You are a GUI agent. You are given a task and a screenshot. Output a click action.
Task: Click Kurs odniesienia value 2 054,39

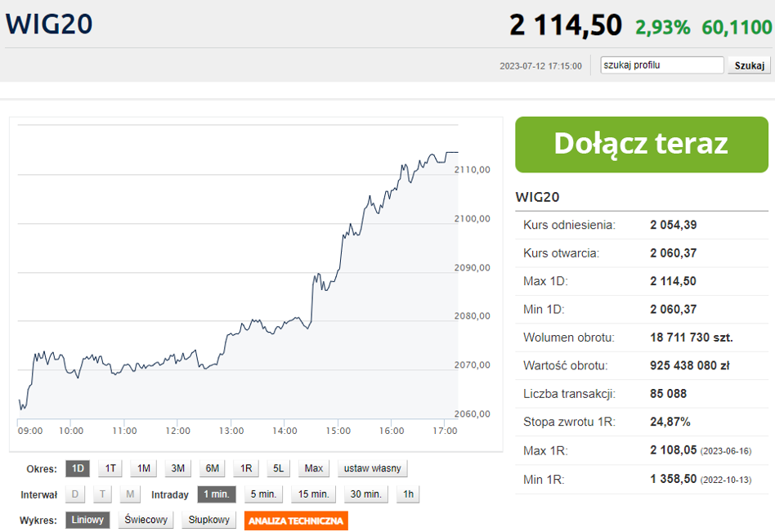click(x=673, y=226)
